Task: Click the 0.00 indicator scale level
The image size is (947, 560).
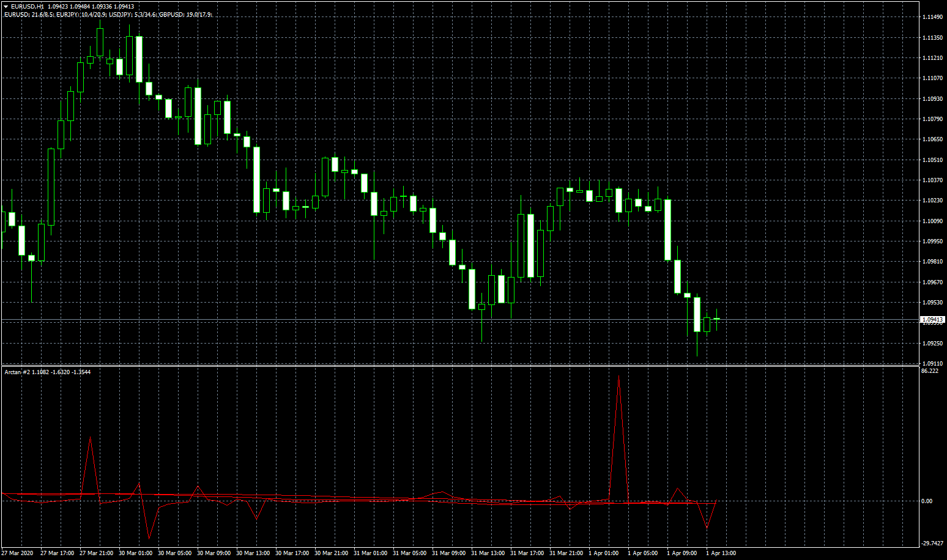Action: tap(927, 501)
